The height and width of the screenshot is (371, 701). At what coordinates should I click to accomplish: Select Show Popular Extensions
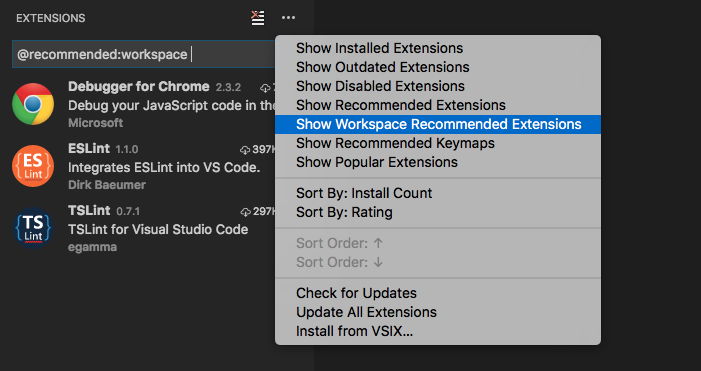click(438, 162)
